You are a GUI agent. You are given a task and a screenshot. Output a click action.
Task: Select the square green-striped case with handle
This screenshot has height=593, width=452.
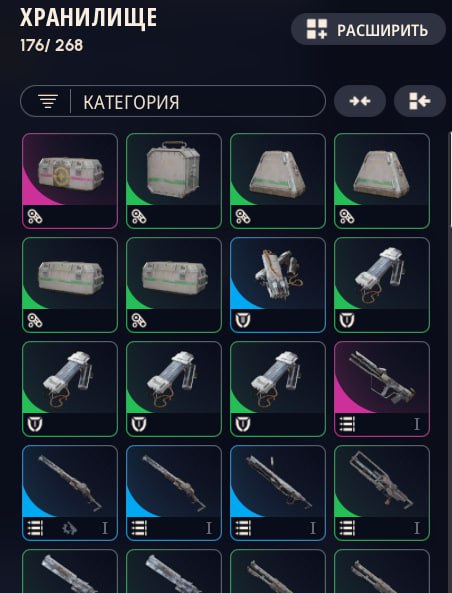point(174,181)
